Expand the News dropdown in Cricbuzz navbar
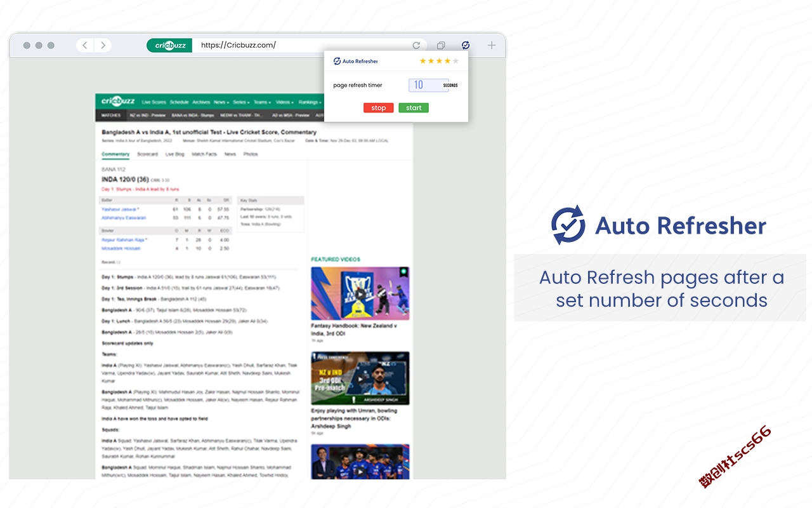This screenshot has height=508, width=812. pyautogui.click(x=220, y=102)
